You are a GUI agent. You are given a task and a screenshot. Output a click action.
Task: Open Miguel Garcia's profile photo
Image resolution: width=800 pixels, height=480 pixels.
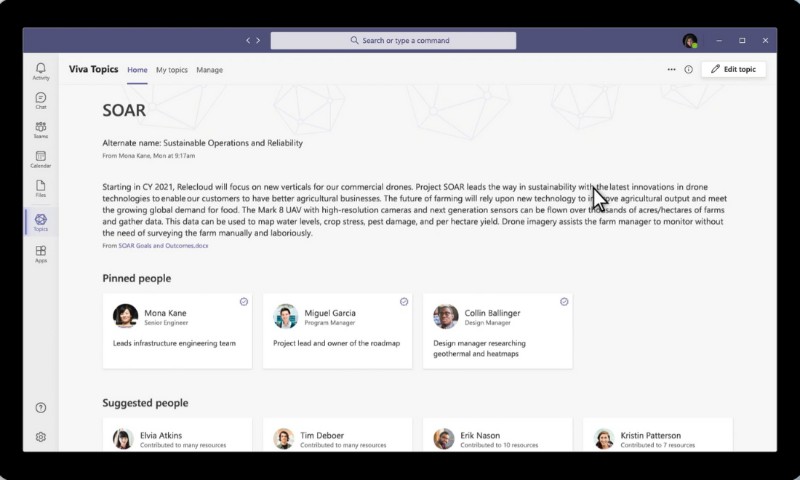pyautogui.click(x=286, y=316)
